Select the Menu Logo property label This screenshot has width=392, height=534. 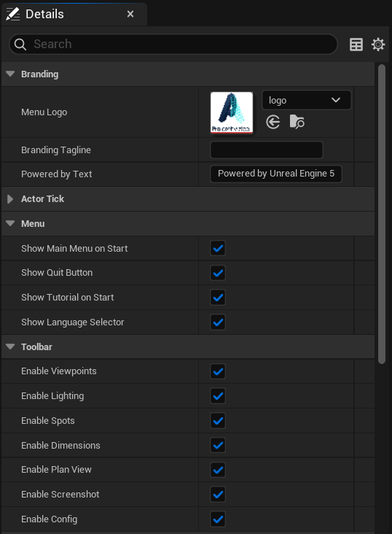click(x=44, y=112)
